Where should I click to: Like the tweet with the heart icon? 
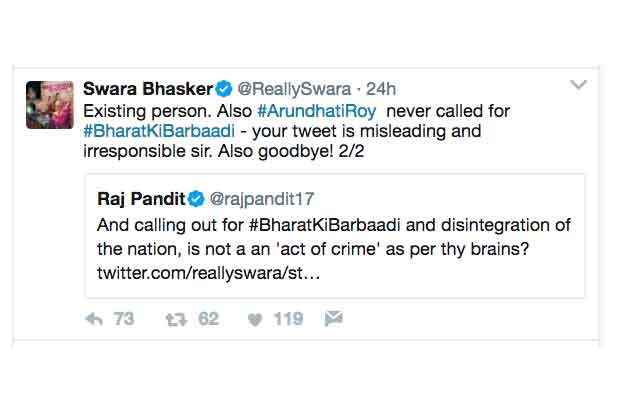coord(255,319)
